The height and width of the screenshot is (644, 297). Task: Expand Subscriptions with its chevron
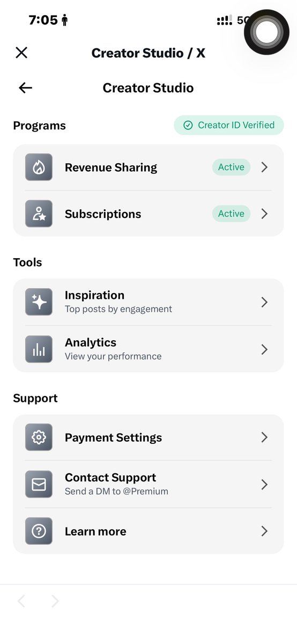point(264,214)
